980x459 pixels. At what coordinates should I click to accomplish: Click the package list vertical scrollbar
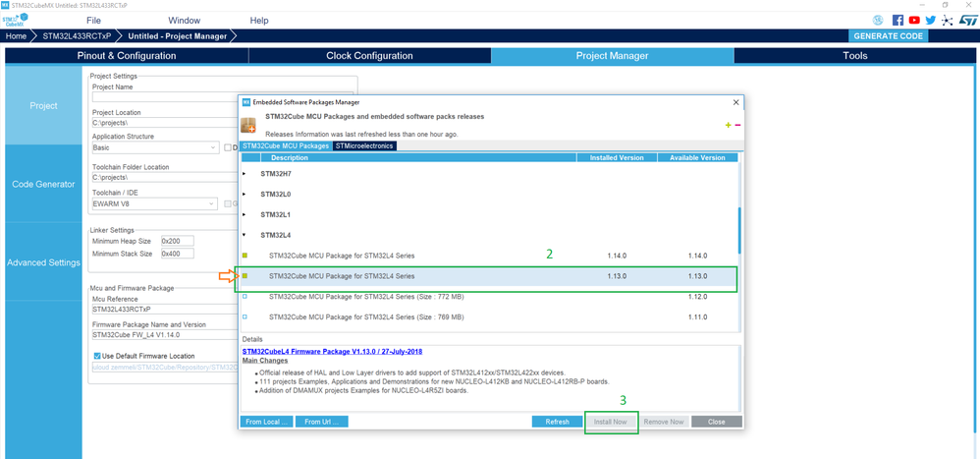tap(740, 231)
